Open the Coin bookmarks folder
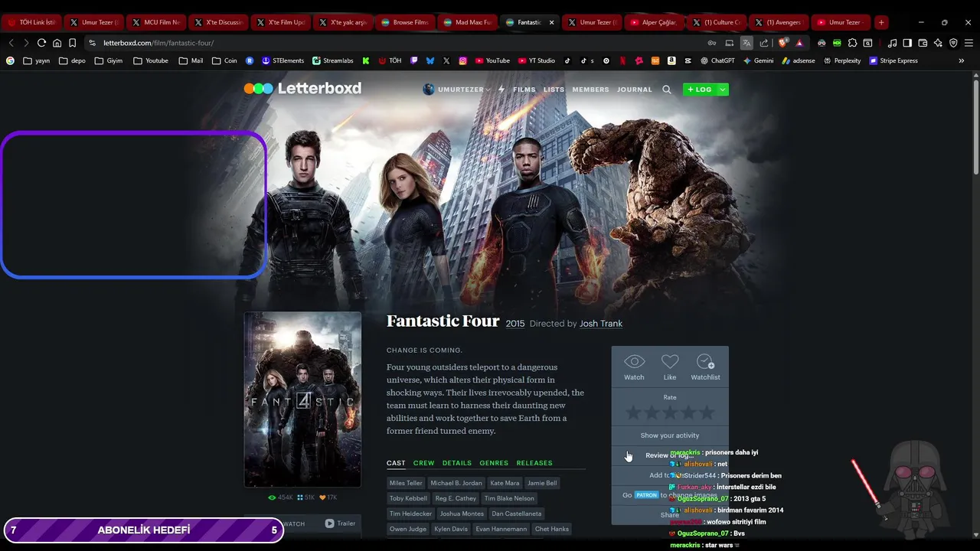980x551 pixels. [224, 60]
